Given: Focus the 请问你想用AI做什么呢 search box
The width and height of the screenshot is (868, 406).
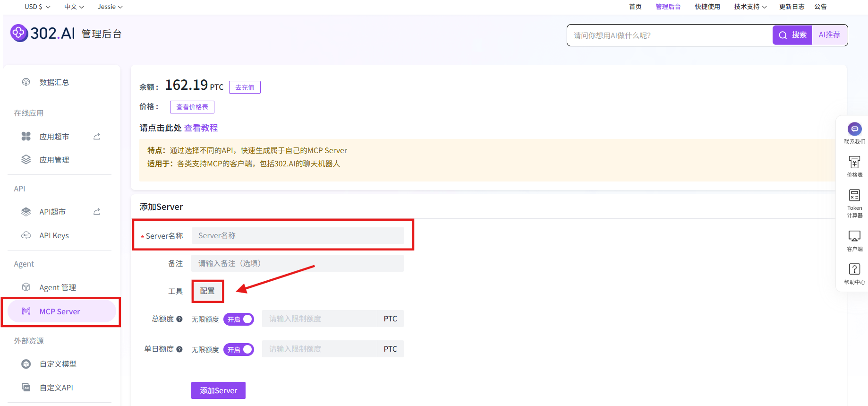Looking at the screenshot, I should pos(670,35).
